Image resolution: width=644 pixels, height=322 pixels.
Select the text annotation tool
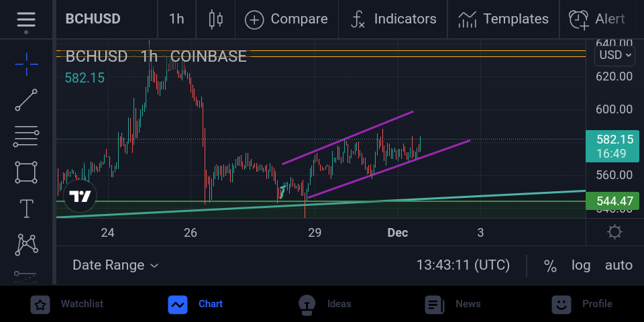pos(26,209)
